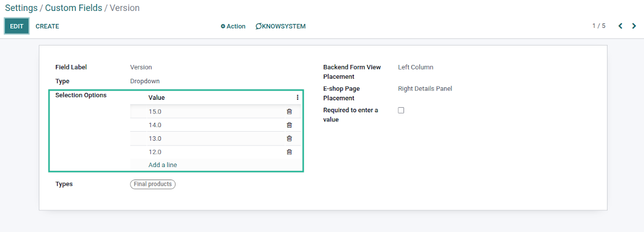This screenshot has height=232, width=644.
Task: Click the record pager 1 / 5
Action: pos(598,26)
